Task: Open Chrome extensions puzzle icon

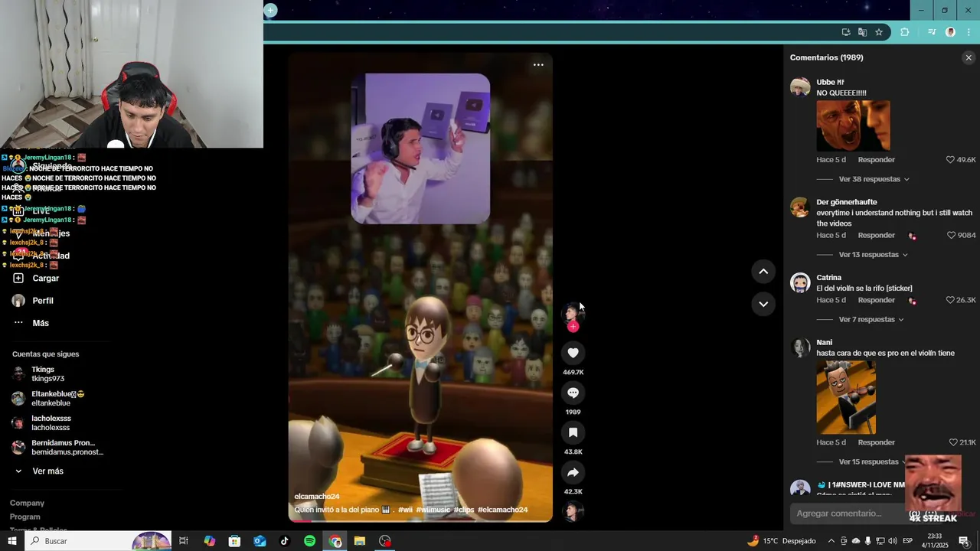Action: pos(905,32)
